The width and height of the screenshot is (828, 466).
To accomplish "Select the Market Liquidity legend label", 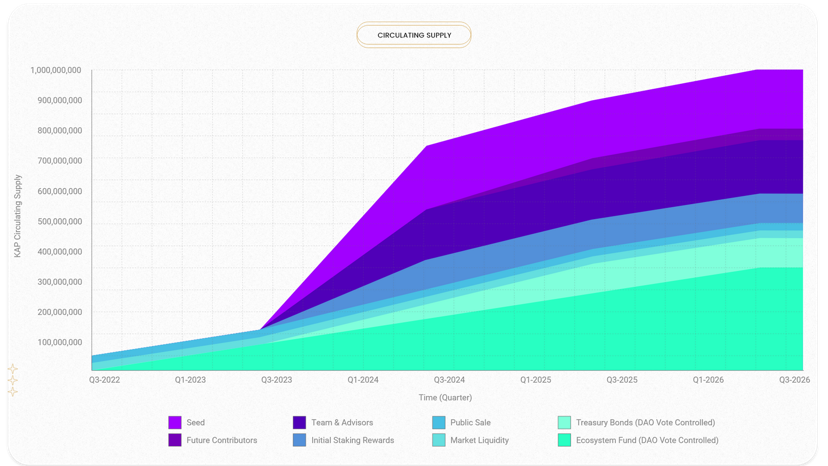I will [x=479, y=440].
